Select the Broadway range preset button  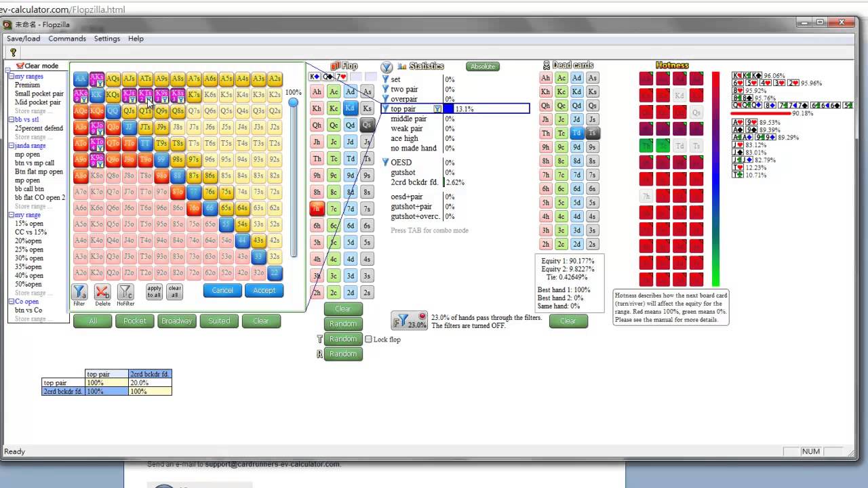(176, 321)
